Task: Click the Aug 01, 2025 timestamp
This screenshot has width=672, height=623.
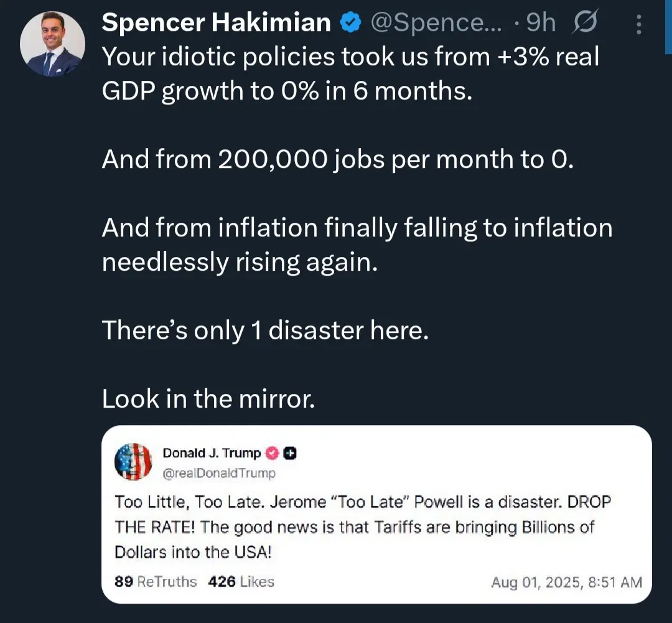Action: tap(566, 582)
